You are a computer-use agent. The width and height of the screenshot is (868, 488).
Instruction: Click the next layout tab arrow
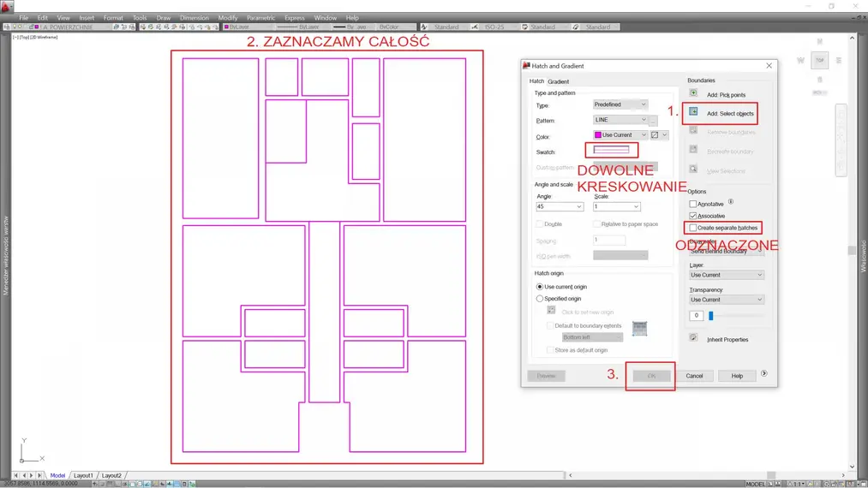[x=32, y=475]
